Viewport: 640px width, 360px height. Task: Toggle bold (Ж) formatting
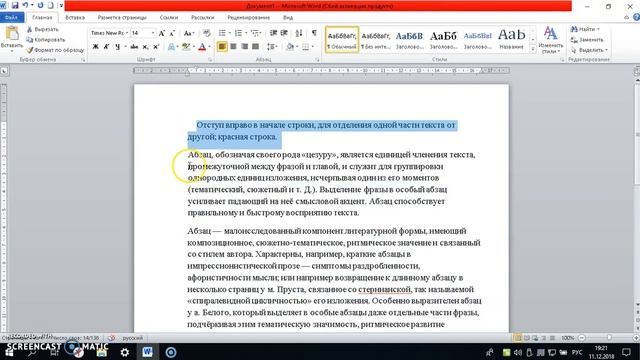pos(96,47)
